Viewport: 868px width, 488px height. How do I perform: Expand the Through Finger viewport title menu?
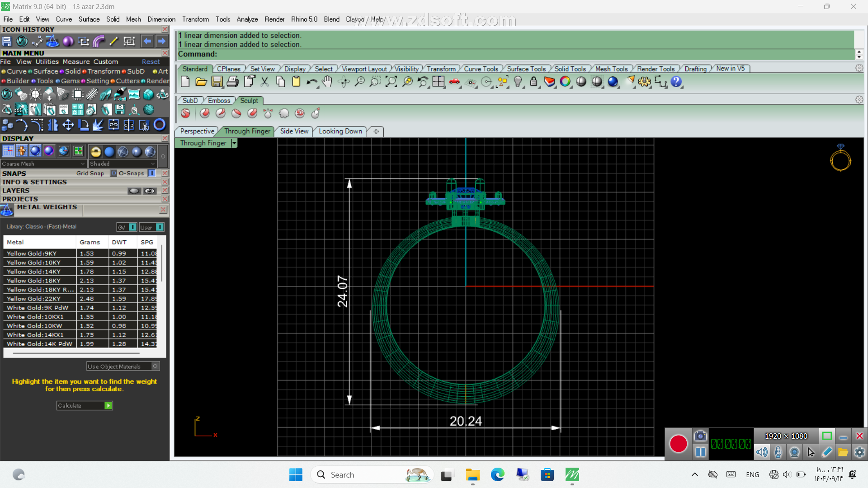(234, 143)
